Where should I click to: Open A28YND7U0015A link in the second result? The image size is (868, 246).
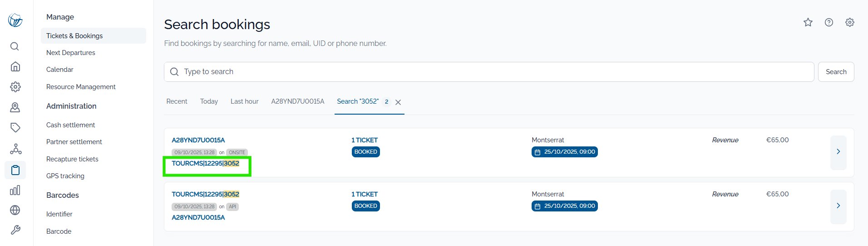[x=198, y=217]
